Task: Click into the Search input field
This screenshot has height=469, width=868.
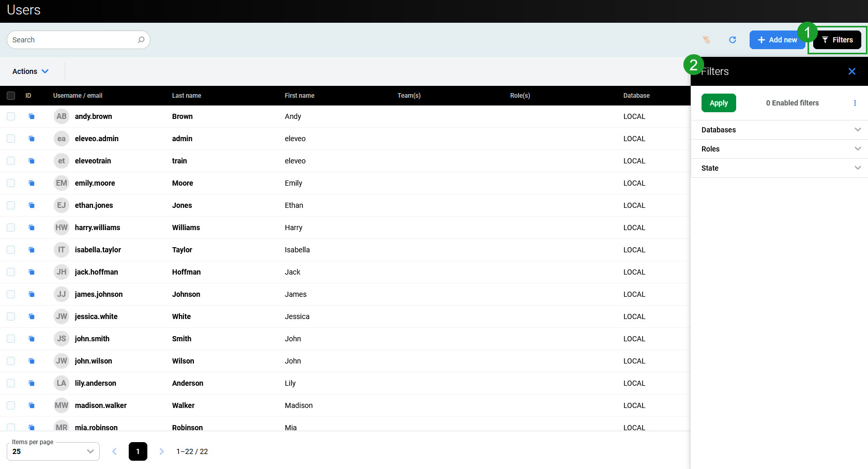Action: tap(72, 40)
